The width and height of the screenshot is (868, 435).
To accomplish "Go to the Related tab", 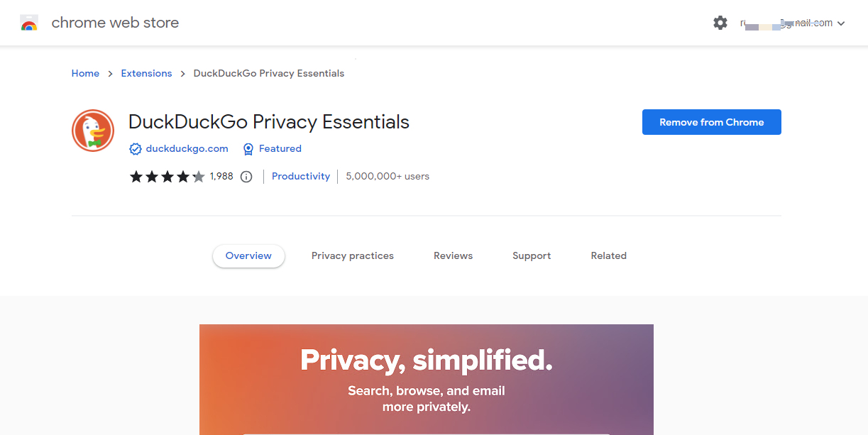I will coord(609,255).
